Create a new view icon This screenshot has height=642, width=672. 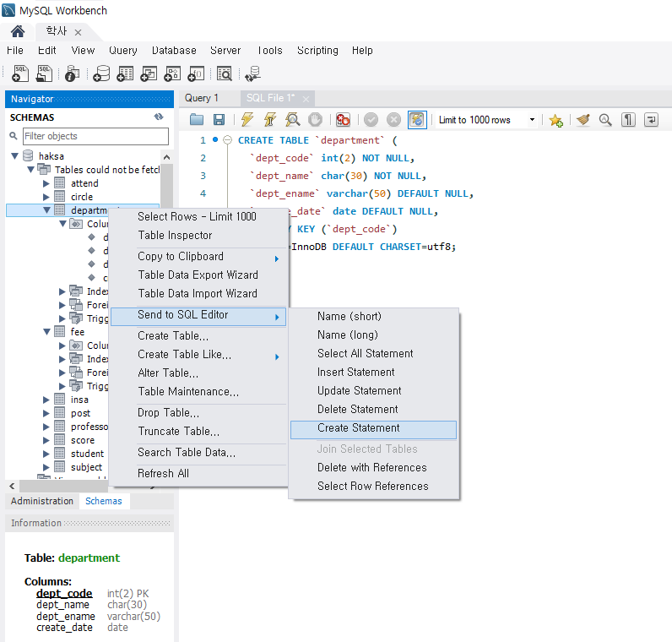tap(149, 73)
